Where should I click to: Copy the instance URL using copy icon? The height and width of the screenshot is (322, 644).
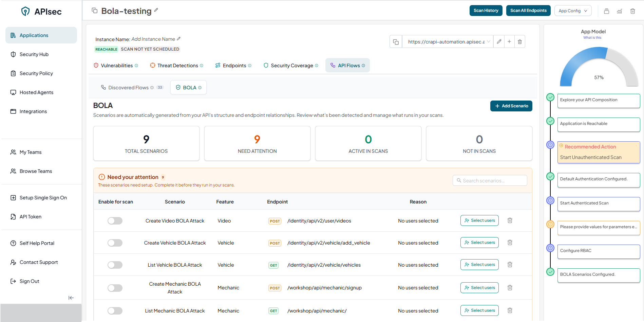pyautogui.click(x=396, y=42)
